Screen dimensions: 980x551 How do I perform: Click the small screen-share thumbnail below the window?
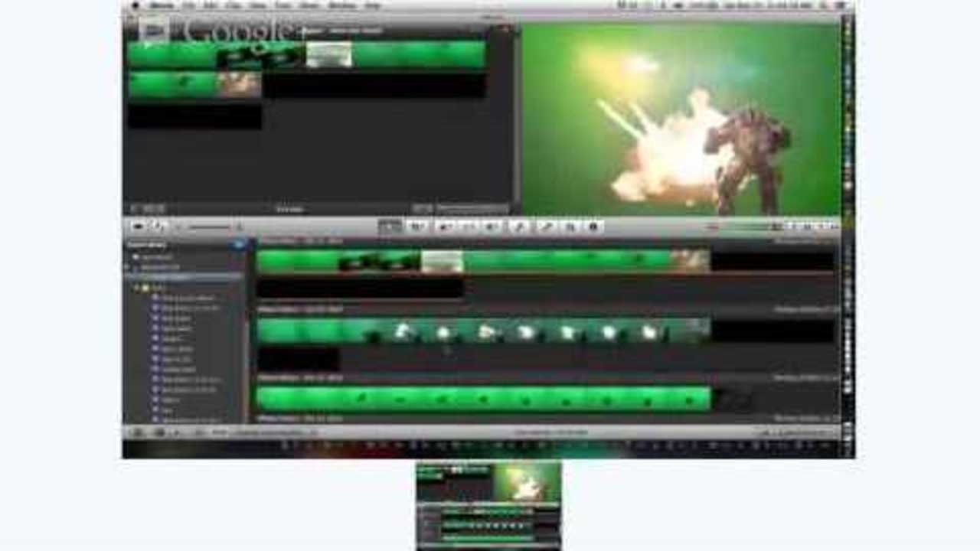(488, 504)
